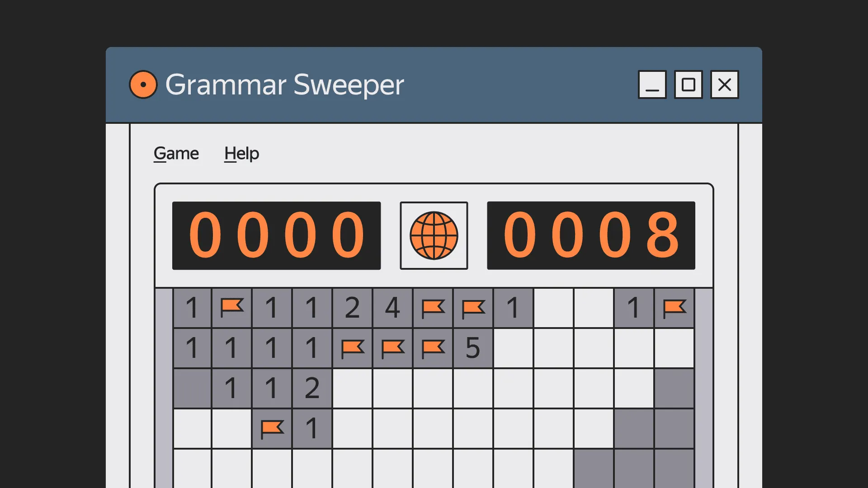Click the globe reset button
This screenshot has height=488, width=868.
[434, 235]
